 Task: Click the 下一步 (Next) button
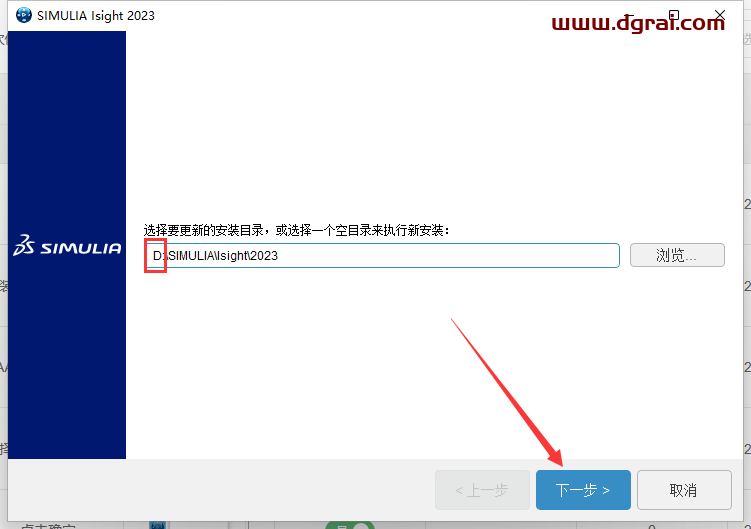583,490
